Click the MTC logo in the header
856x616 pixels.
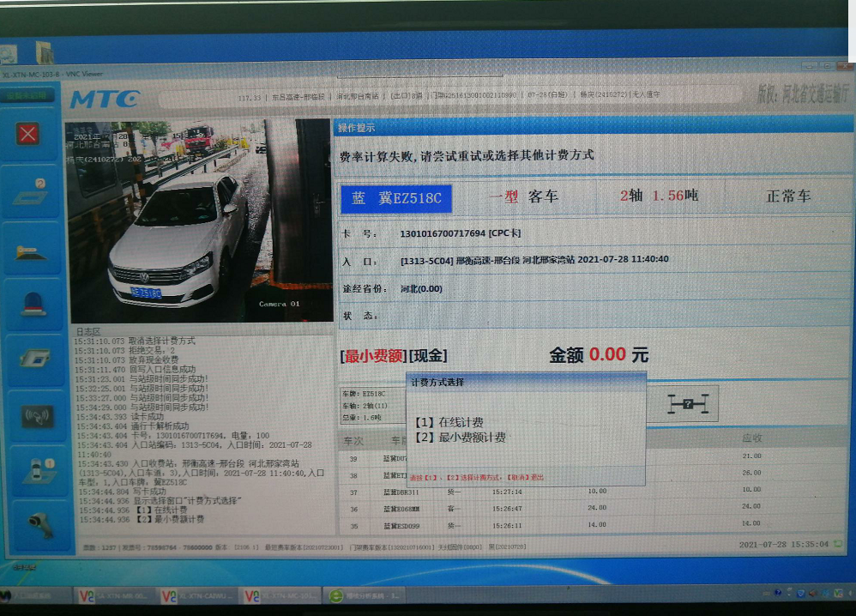(105, 99)
